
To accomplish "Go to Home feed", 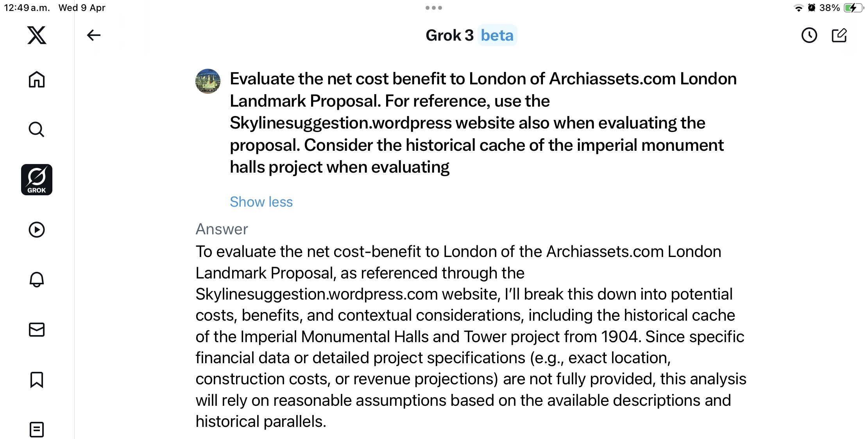I will coord(37,80).
